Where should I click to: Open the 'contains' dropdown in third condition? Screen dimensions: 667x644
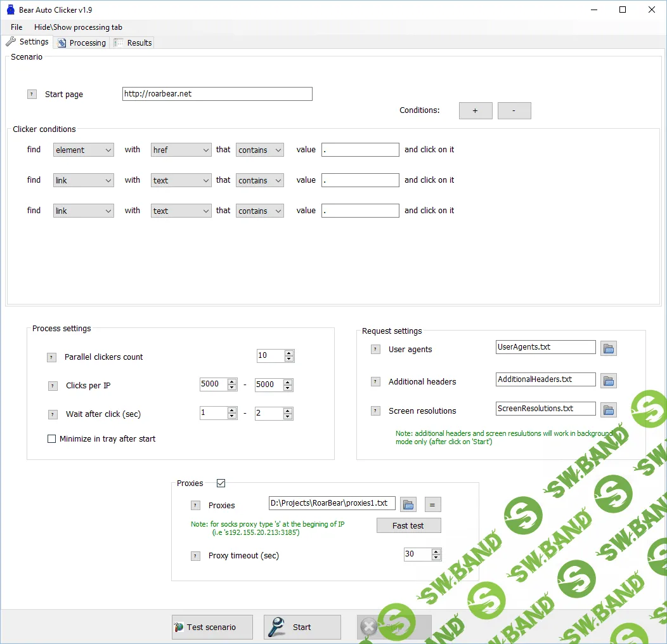coord(259,211)
